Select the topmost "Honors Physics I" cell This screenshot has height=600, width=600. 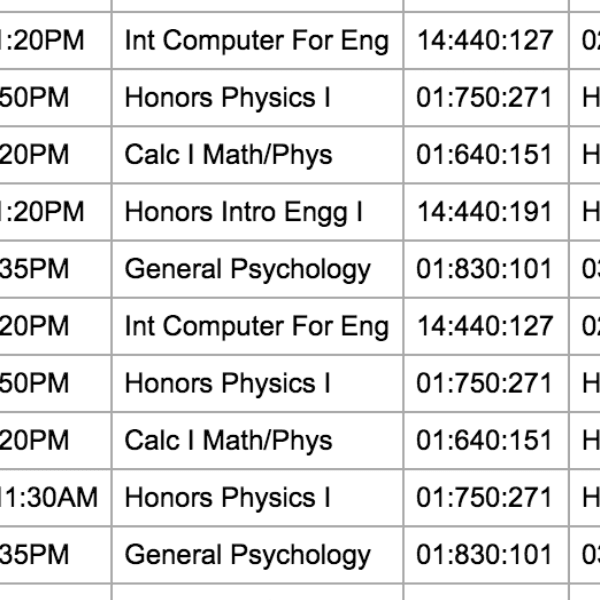coord(228,98)
